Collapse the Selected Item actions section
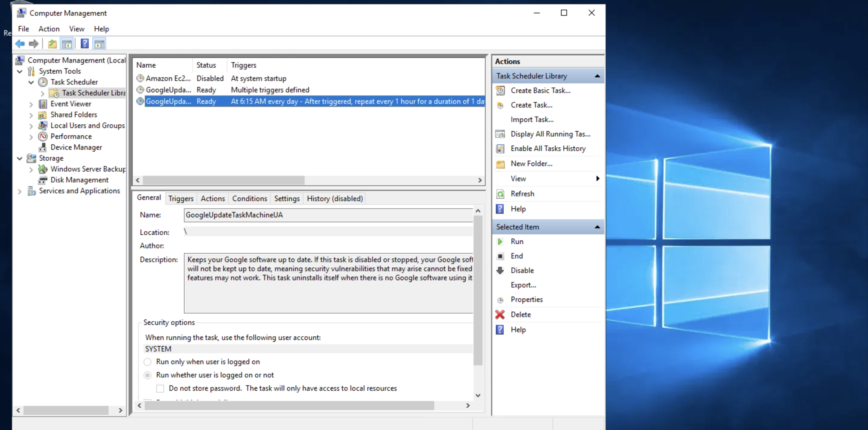The height and width of the screenshot is (430, 868). point(597,227)
